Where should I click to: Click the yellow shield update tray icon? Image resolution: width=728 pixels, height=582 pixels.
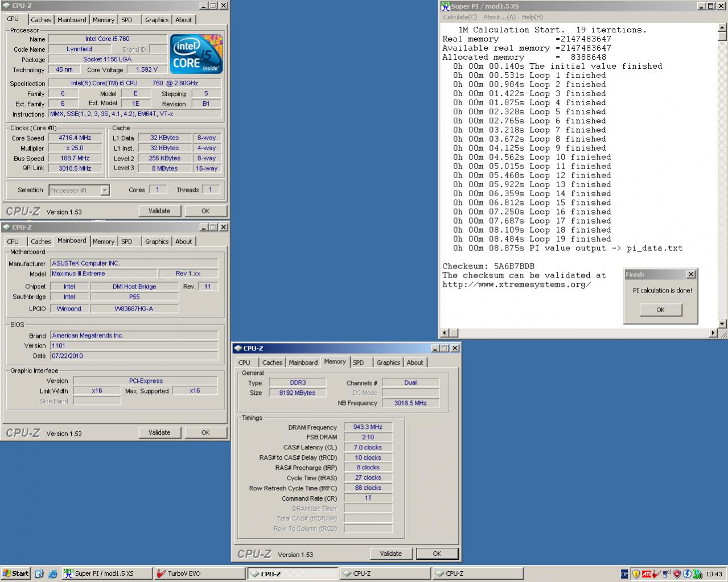click(636, 574)
